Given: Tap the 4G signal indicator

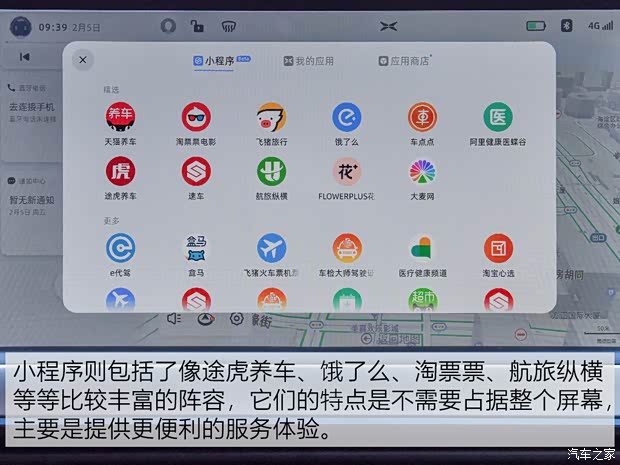Looking at the screenshot, I should (600, 26).
